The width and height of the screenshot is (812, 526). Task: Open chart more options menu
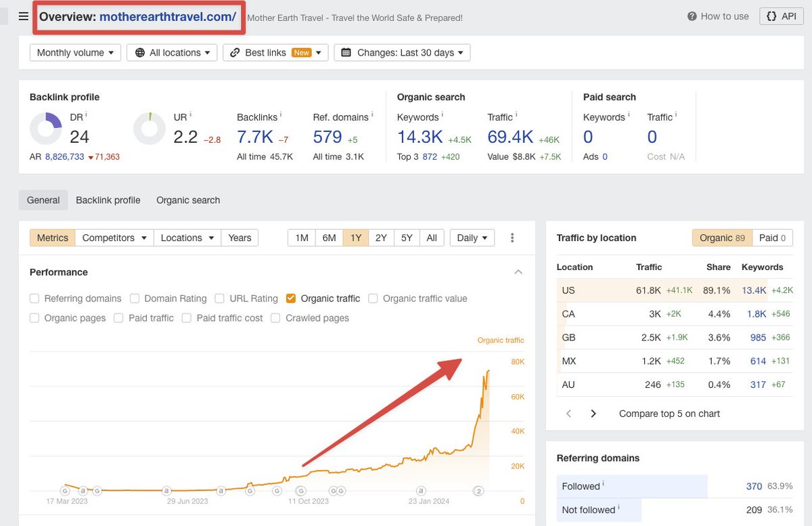(512, 238)
